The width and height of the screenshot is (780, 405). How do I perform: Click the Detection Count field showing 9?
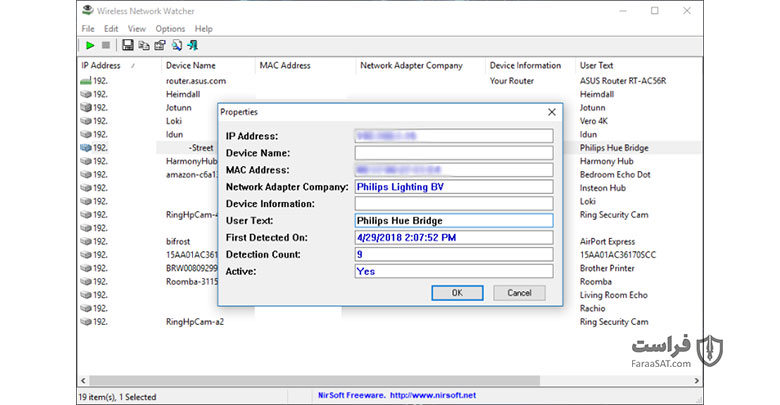pos(454,254)
